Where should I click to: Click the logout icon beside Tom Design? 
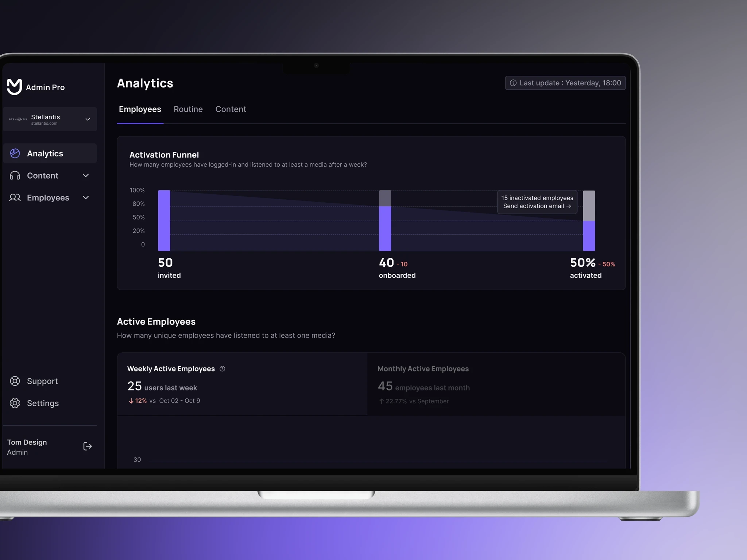(x=88, y=446)
